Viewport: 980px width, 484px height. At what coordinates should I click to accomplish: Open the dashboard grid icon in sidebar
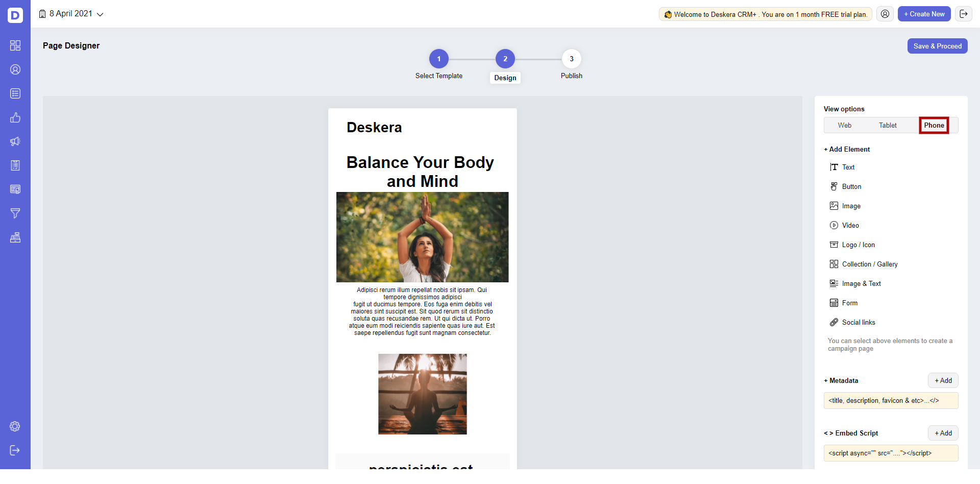15,45
